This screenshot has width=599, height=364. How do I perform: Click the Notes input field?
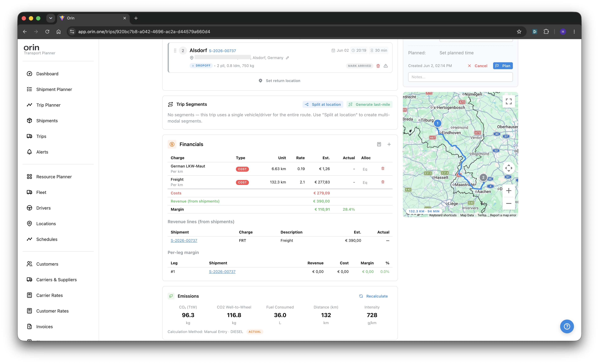(460, 77)
